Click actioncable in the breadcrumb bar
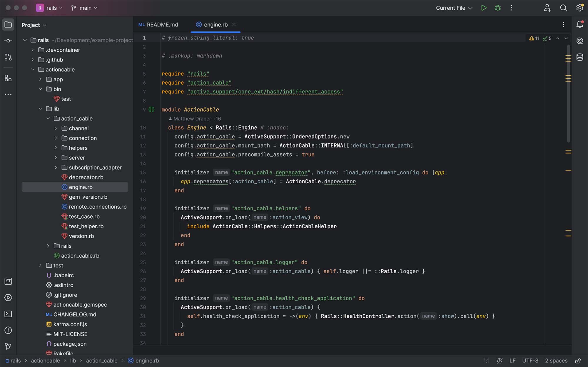 point(45,361)
